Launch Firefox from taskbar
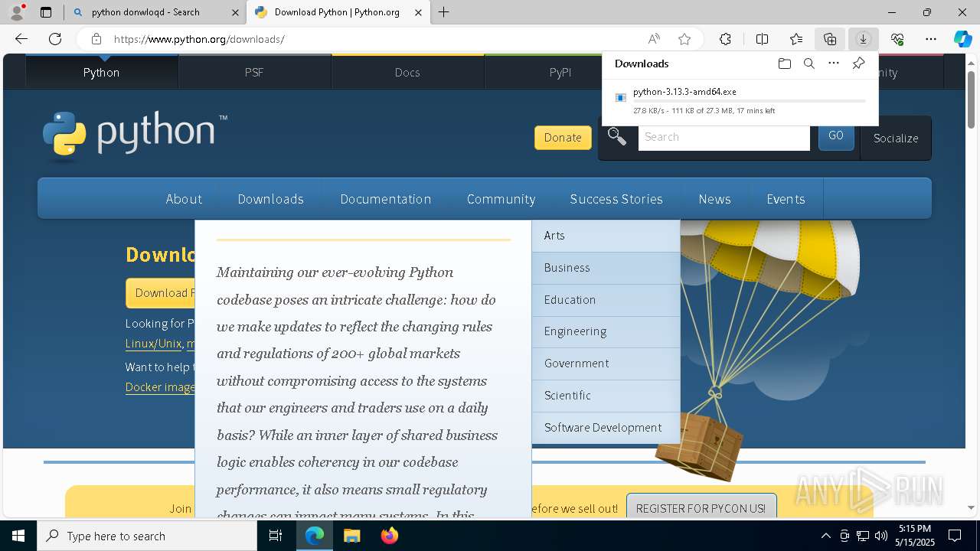Image resolution: width=980 pixels, height=551 pixels. pos(390,536)
